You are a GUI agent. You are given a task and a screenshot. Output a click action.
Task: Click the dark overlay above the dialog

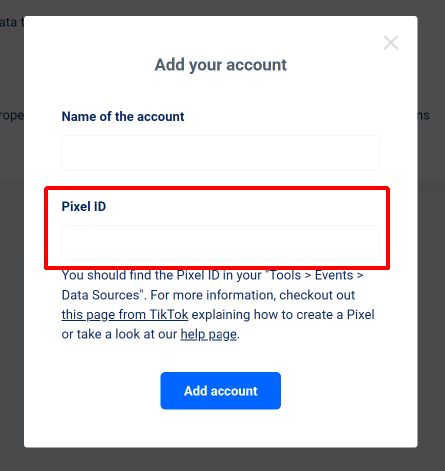[x=220, y=7]
